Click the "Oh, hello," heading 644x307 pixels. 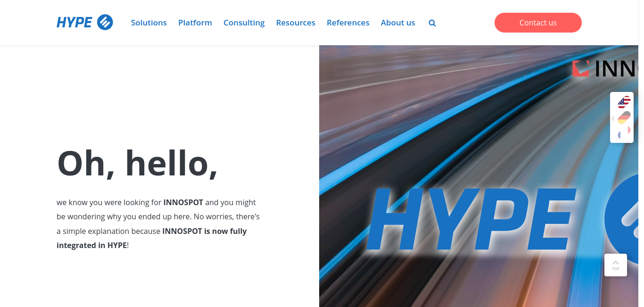tap(137, 163)
